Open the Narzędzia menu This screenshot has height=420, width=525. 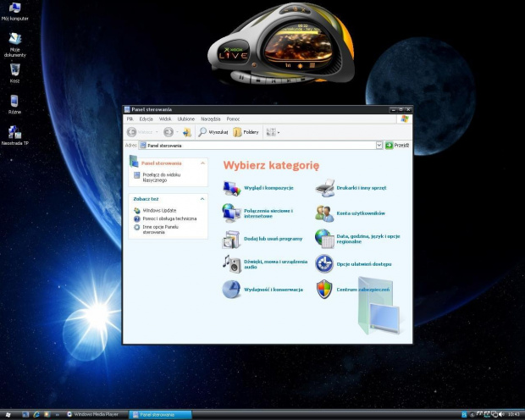(x=211, y=119)
